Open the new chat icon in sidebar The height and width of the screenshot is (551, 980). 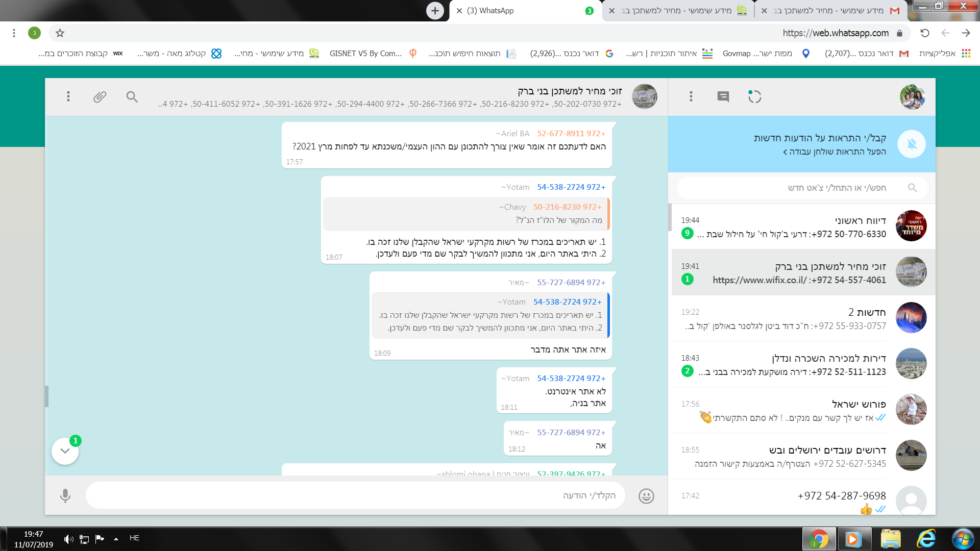coord(723,96)
